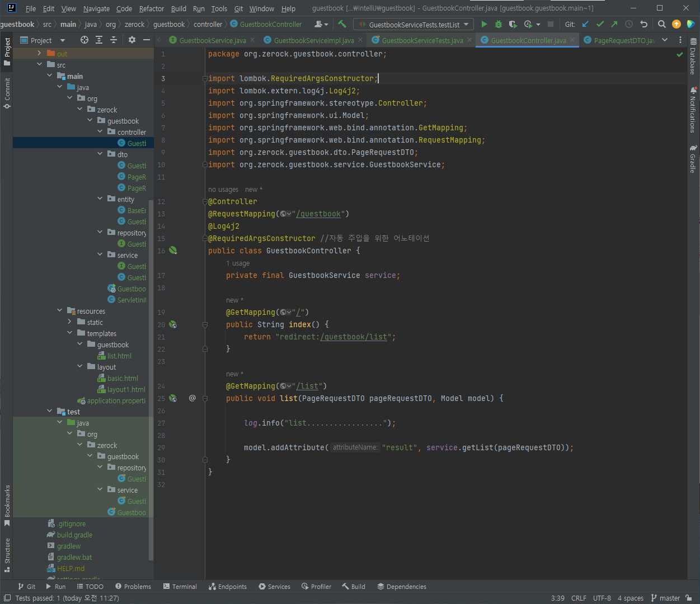Click the master Git branch widget

tap(665, 598)
